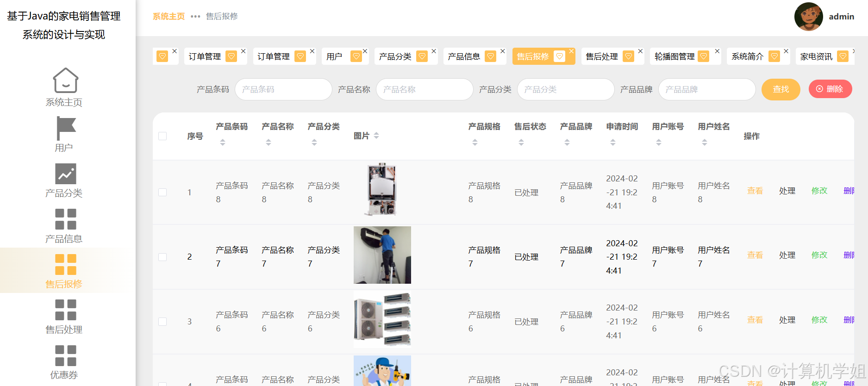This screenshot has width=868, height=386.
Task: Focus the 产品分类 search input
Action: point(566,89)
